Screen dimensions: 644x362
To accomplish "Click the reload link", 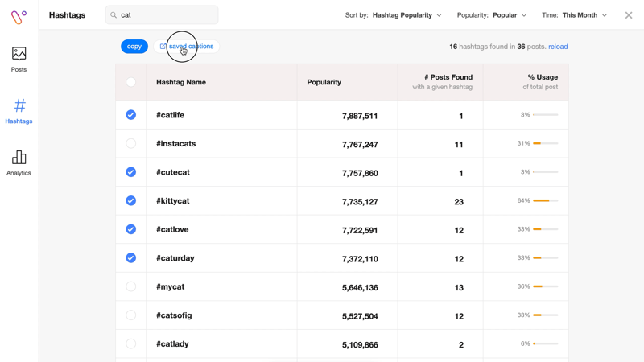I will [x=558, y=47].
